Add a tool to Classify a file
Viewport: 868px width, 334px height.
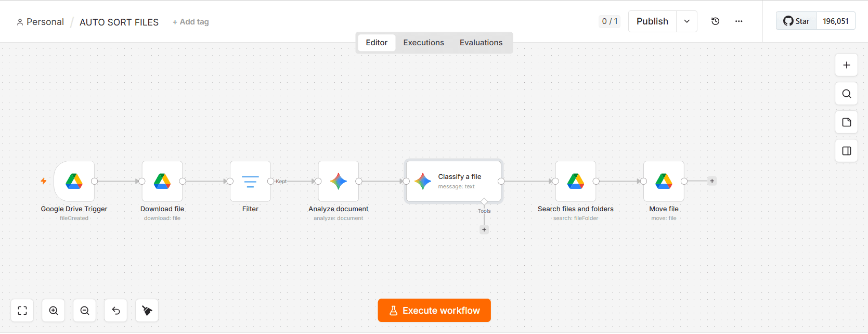point(484,229)
